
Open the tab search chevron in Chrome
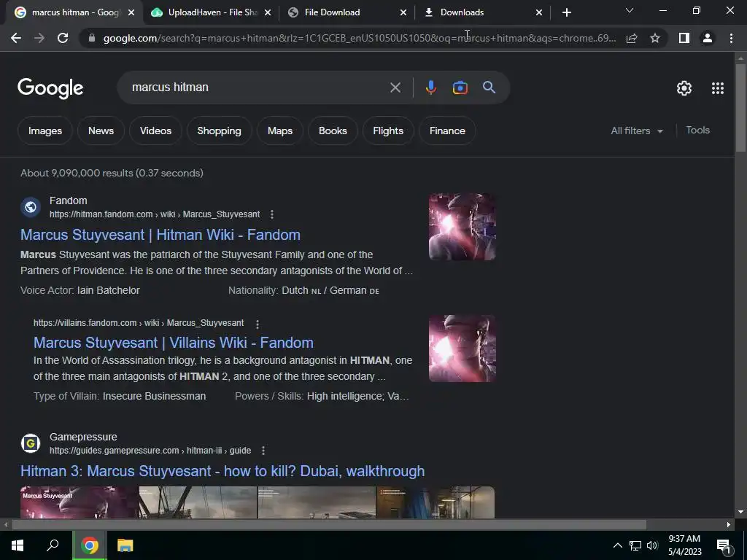click(630, 10)
